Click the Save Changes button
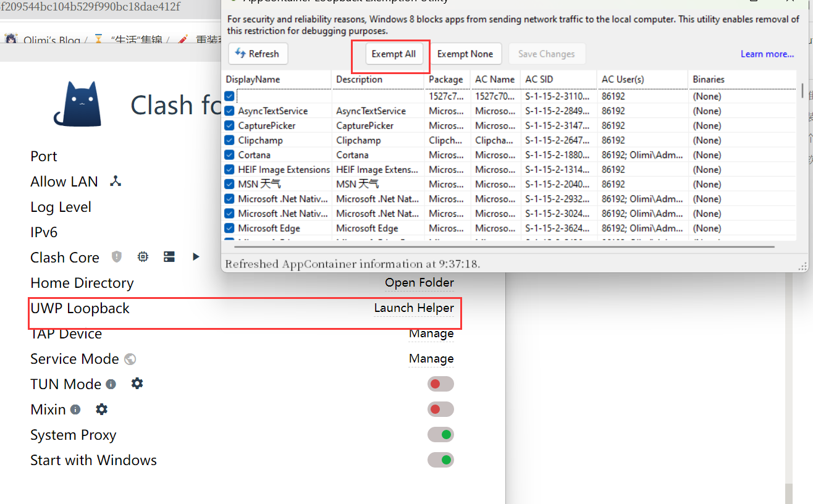This screenshot has height=504, width=813. [x=547, y=54]
